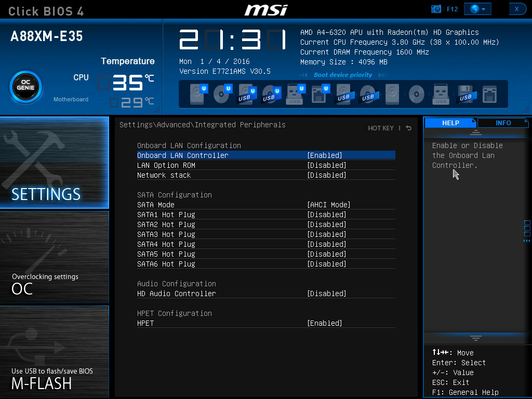Select the UEFI USB hard disk boot icon
The height and width of the screenshot is (399, 532).
pos(247,94)
